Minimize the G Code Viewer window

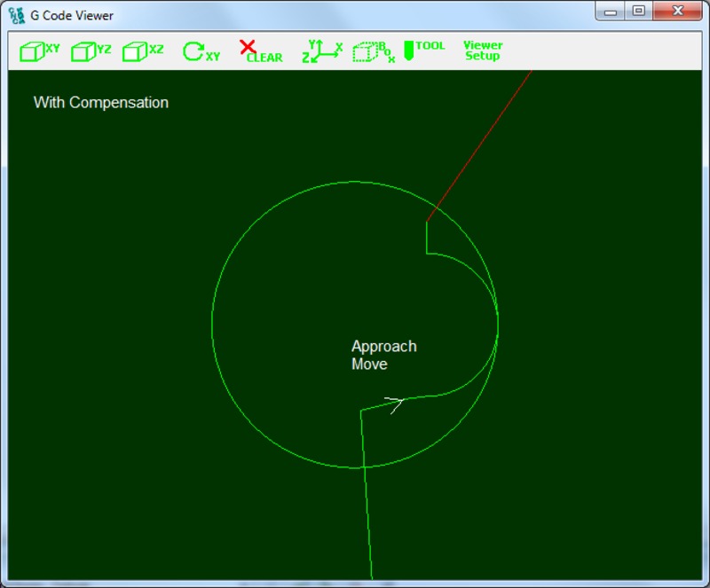point(611,12)
